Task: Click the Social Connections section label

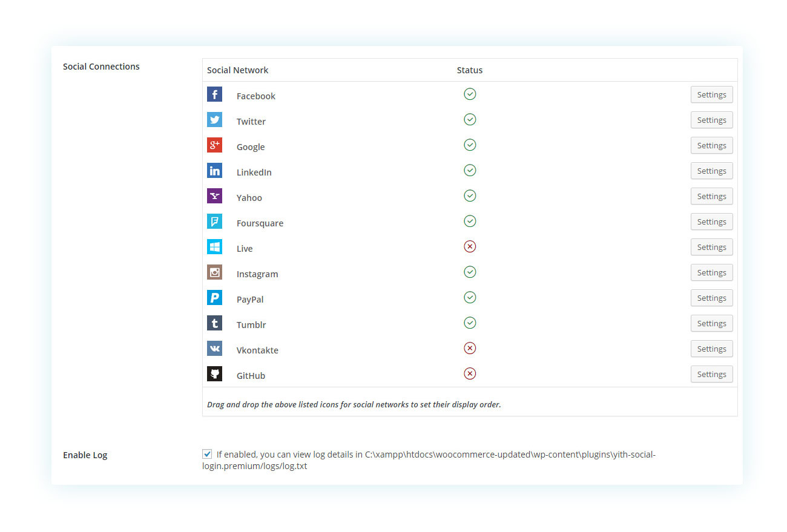Action: 101,67
